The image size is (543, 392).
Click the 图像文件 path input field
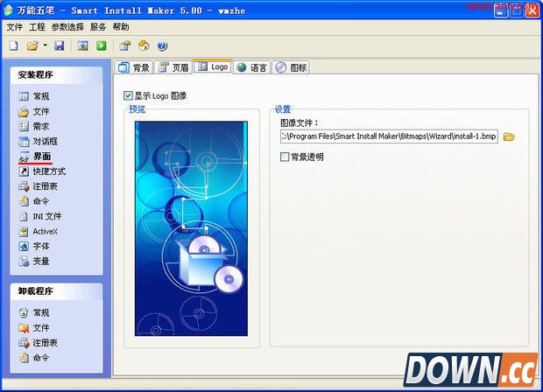[389, 136]
